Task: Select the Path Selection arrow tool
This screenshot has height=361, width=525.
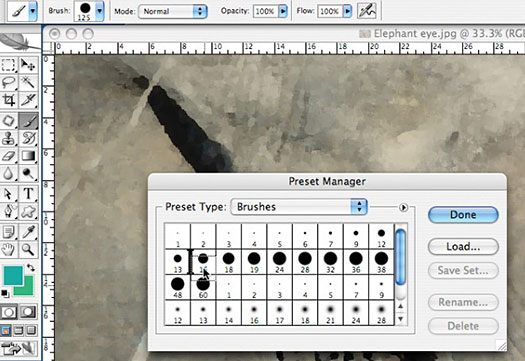Action: (9, 194)
